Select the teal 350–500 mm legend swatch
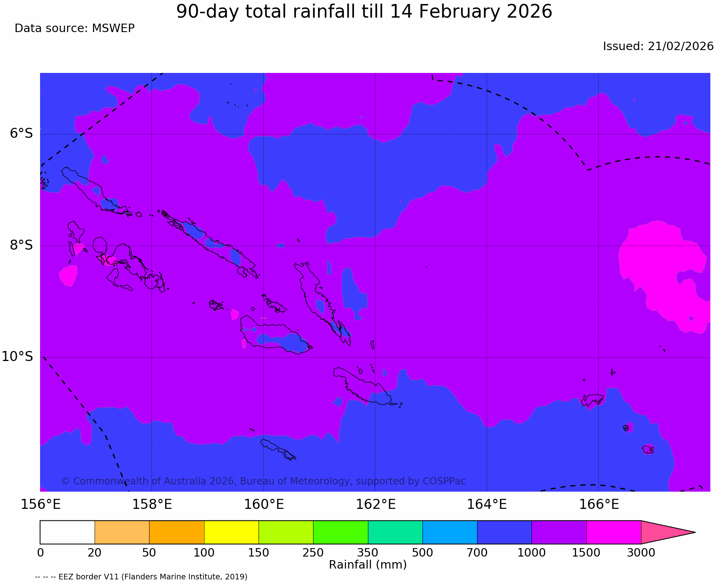 395,532
